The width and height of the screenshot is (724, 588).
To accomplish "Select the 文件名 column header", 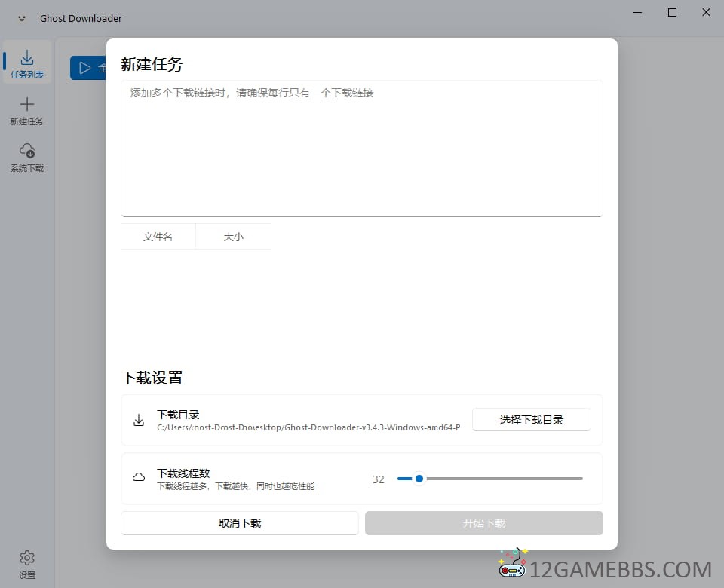I will click(158, 237).
